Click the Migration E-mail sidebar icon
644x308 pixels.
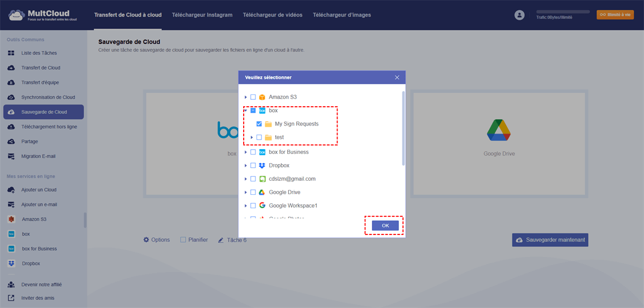[x=11, y=156]
